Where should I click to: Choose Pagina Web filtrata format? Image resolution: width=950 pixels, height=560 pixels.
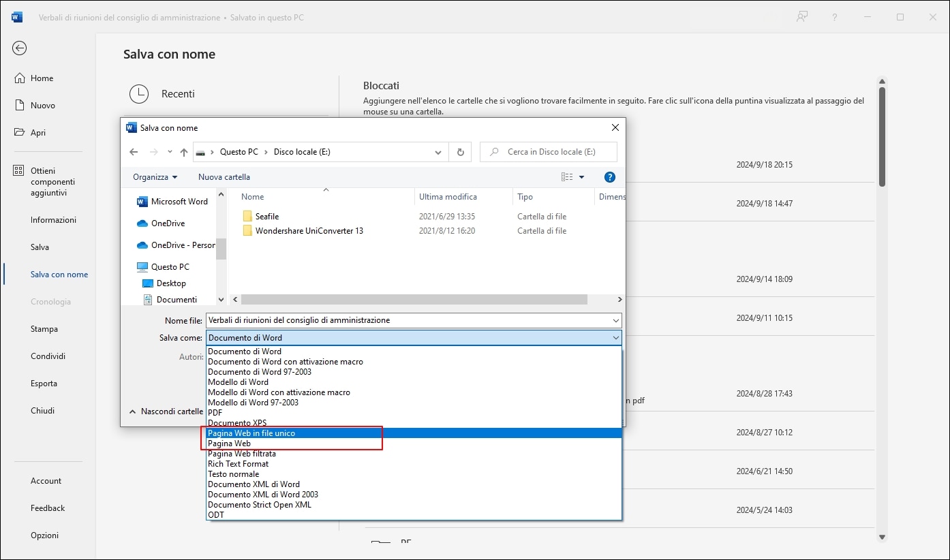[414, 454]
